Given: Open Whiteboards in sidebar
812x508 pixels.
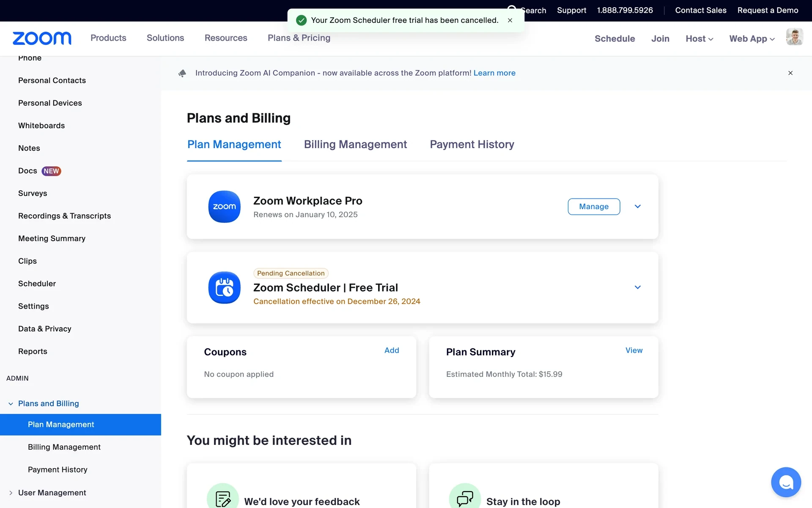Looking at the screenshot, I should [x=41, y=126].
